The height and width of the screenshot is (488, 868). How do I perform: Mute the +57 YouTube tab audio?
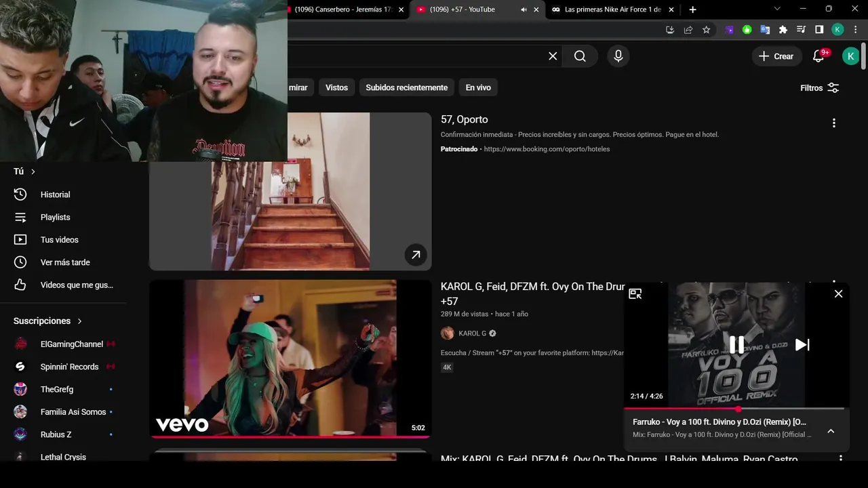coord(524,9)
